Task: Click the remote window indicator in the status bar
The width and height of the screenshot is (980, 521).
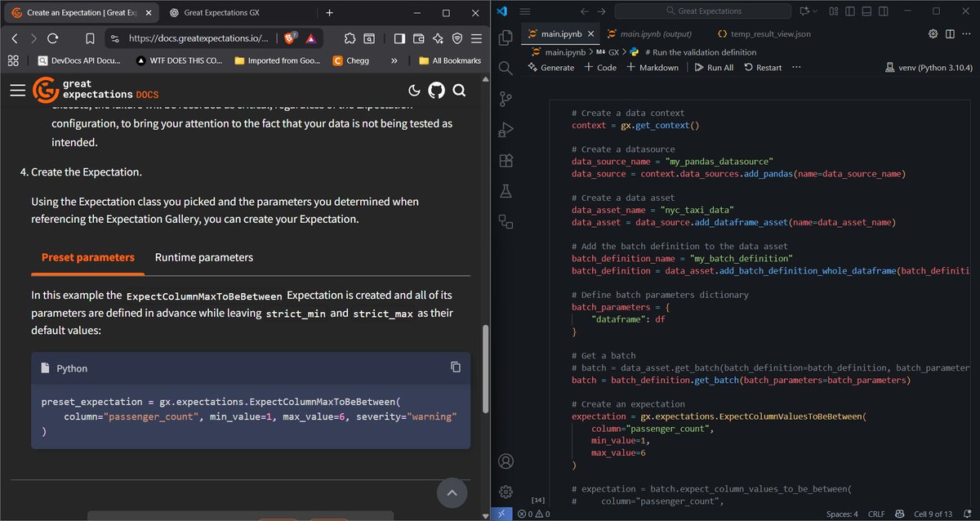Action: pyautogui.click(x=501, y=514)
